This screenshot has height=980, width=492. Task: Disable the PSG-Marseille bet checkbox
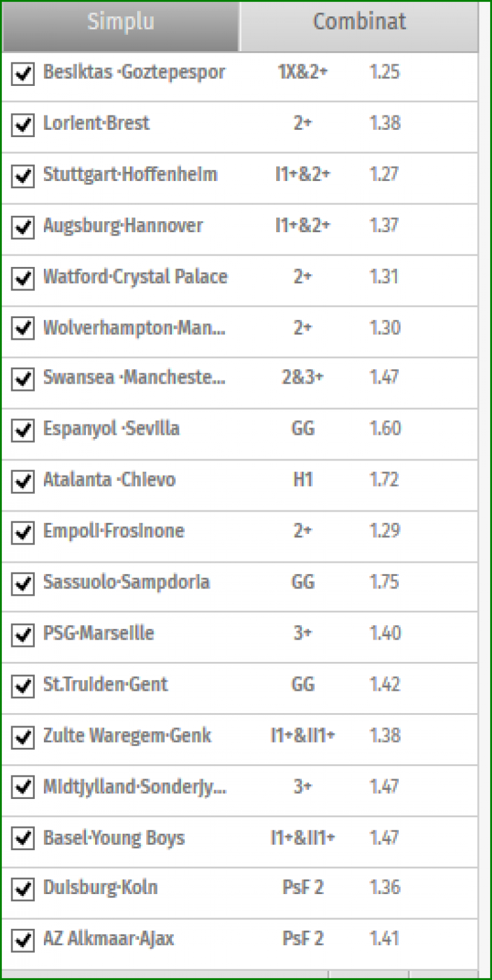[x=23, y=635]
